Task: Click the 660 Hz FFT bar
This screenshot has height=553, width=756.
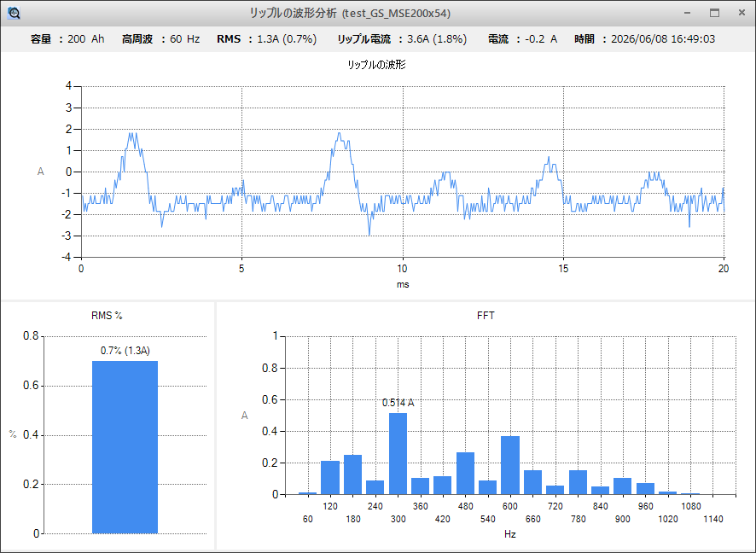Action: pos(532,482)
